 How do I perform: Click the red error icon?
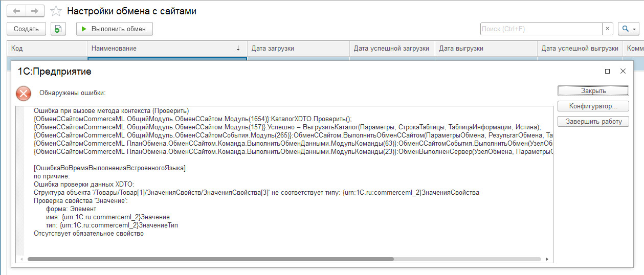pos(24,93)
